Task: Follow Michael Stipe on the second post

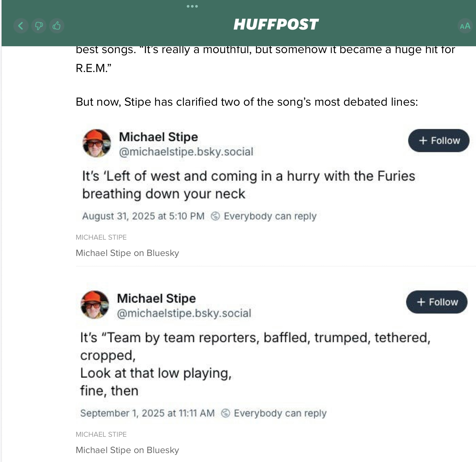Action: pyautogui.click(x=437, y=302)
